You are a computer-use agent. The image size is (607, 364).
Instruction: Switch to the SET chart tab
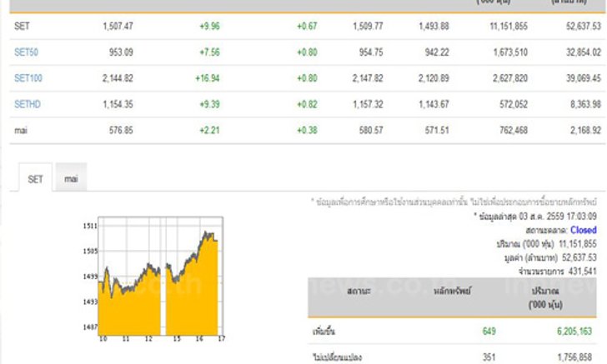35,179
